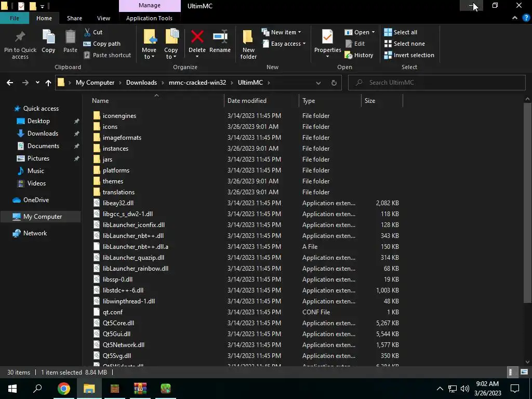532x399 pixels.
Task: Collapse the ribbon with chevron
Action: pos(515,18)
